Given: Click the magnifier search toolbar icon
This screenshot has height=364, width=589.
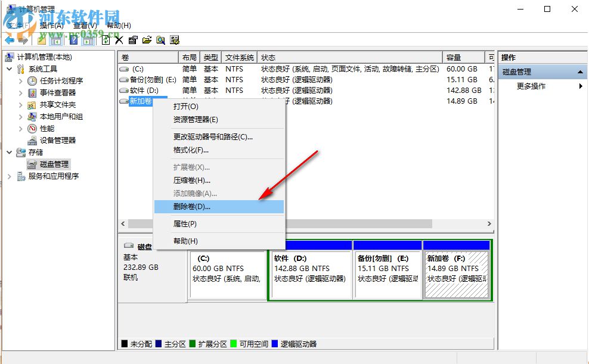Looking at the screenshot, I should (161, 40).
